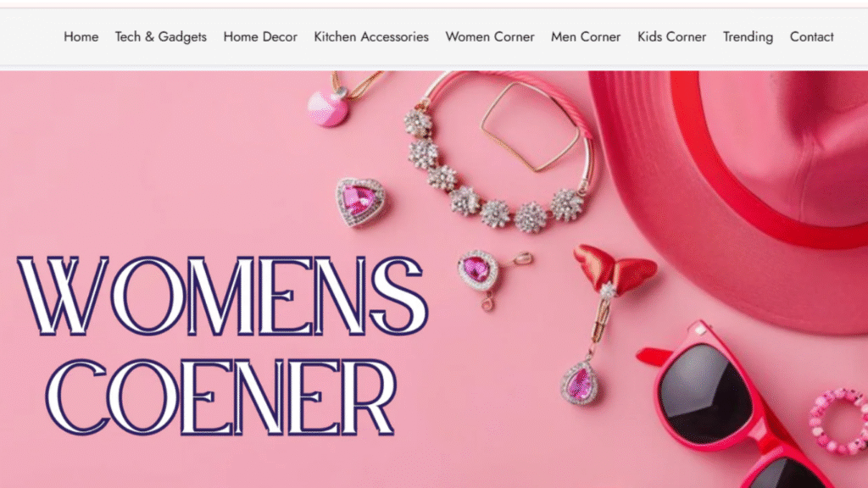Go to Tech & Gadgets page
The width and height of the screenshot is (868, 488).
(x=160, y=36)
